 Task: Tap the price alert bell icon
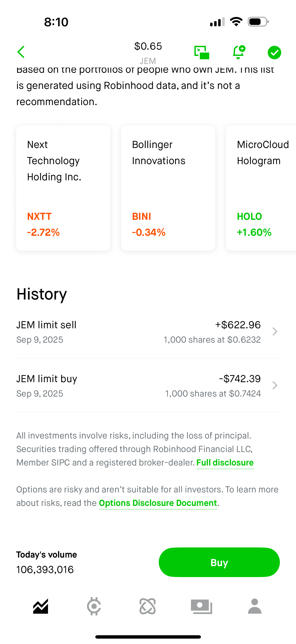[x=238, y=52]
